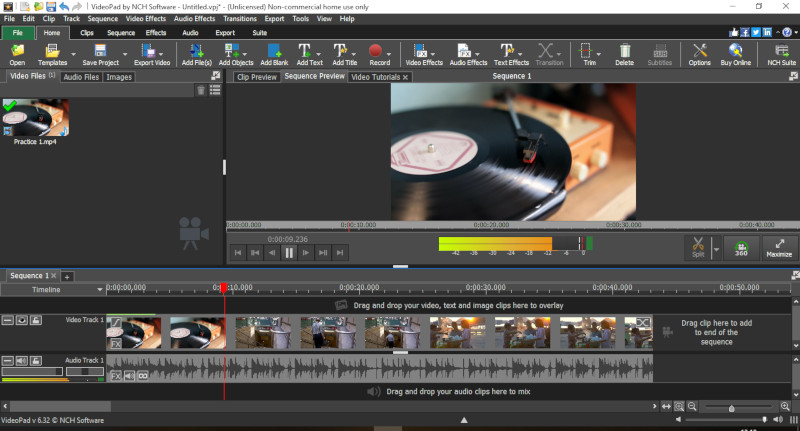The height and width of the screenshot is (431, 800).
Task: Add a new sequence with plus tab
Action: pos(67,276)
